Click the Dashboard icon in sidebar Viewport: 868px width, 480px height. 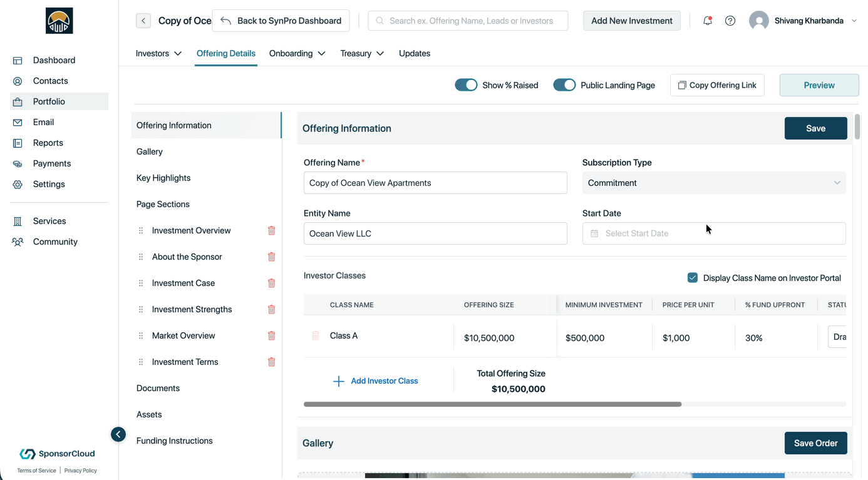click(18, 61)
